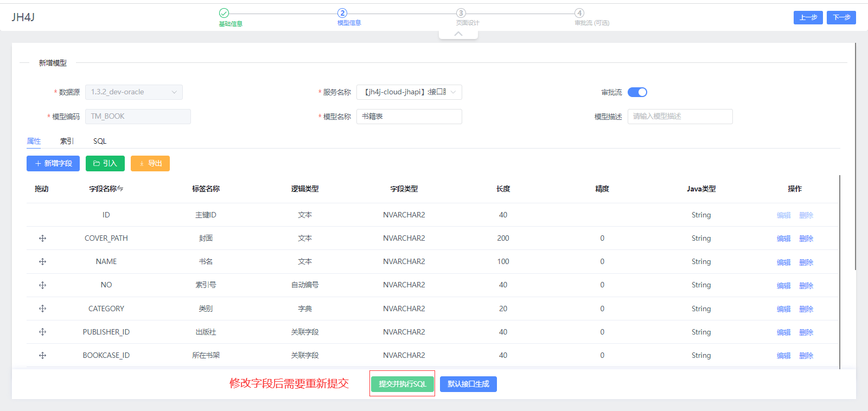Click the green 引入 button

[x=105, y=163]
